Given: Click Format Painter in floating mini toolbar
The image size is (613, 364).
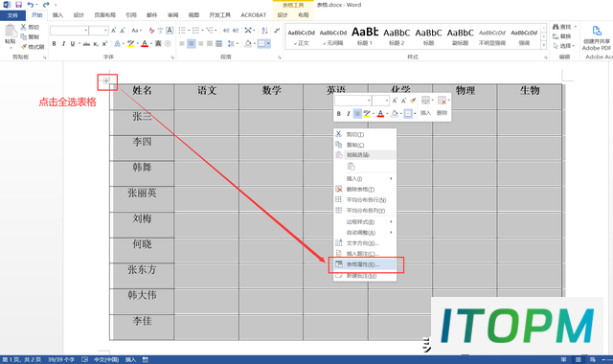Looking at the screenshot, I should (x=413, y=101).
